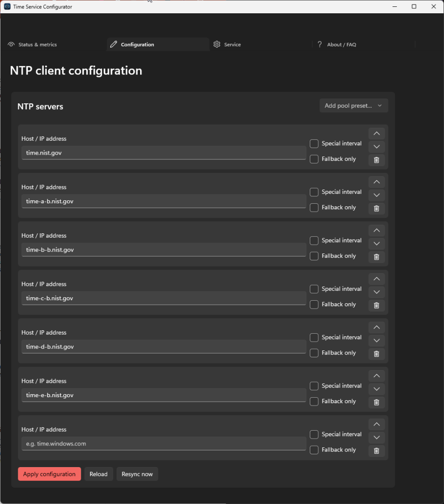Move time-c-b.nist.gov server down
This screenshot has height=504, width=444.
click(x=377, y=292)
